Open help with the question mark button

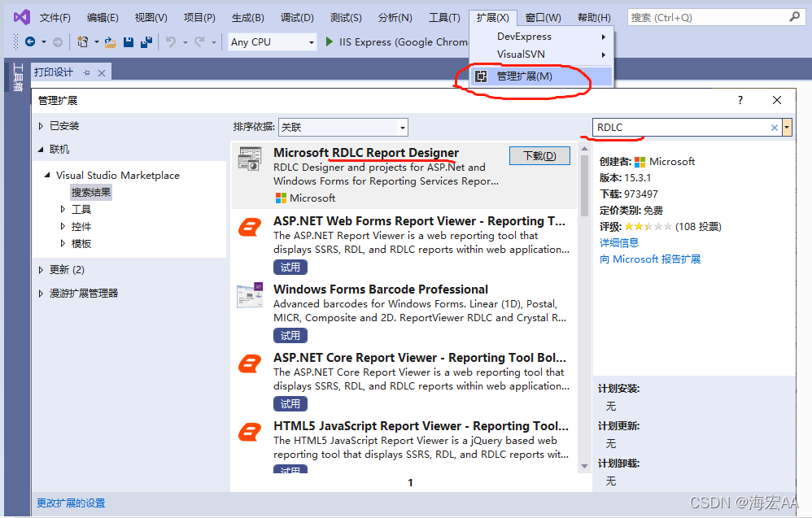(740, 100)
